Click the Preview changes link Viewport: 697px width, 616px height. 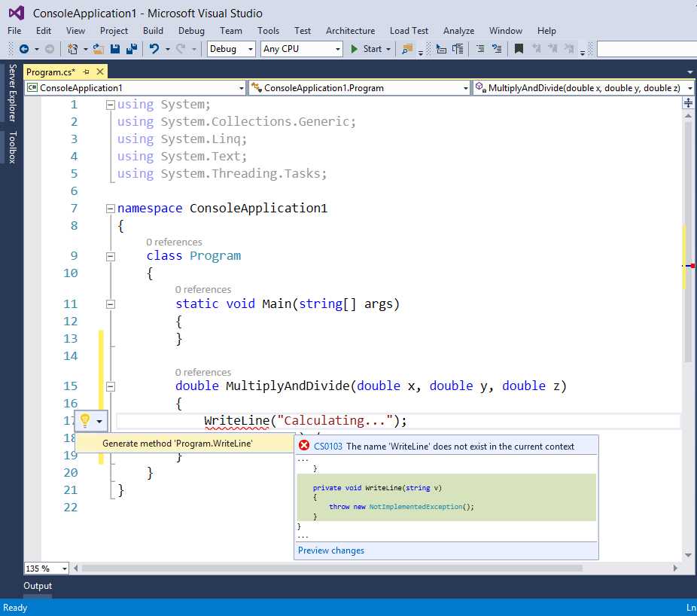(330, 550)
